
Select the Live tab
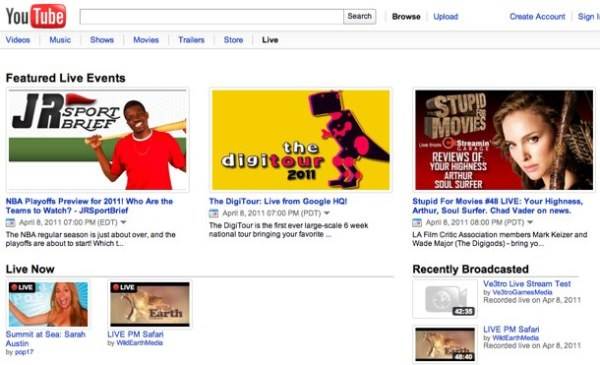pyautogui.click(x=270, y=40)
